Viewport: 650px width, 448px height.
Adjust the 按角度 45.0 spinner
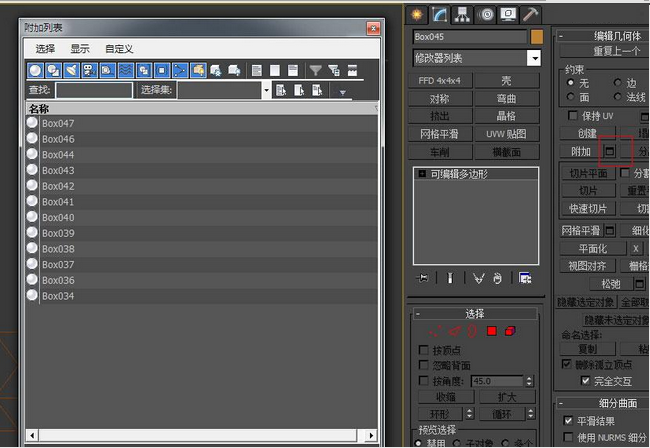pyautogui.click(x=529, y=381)
